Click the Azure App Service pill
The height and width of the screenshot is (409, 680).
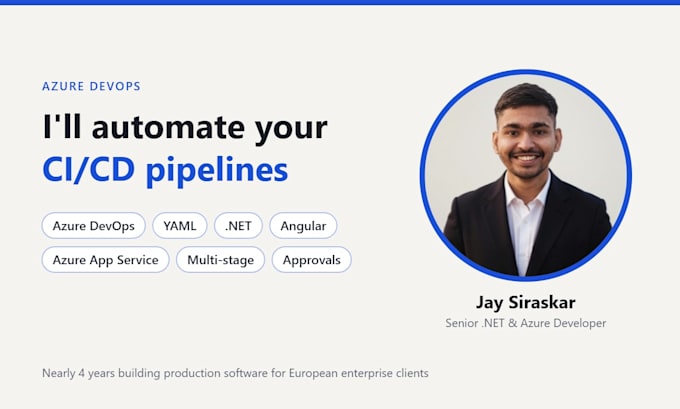pyautogui.click(x=105, y=260)
